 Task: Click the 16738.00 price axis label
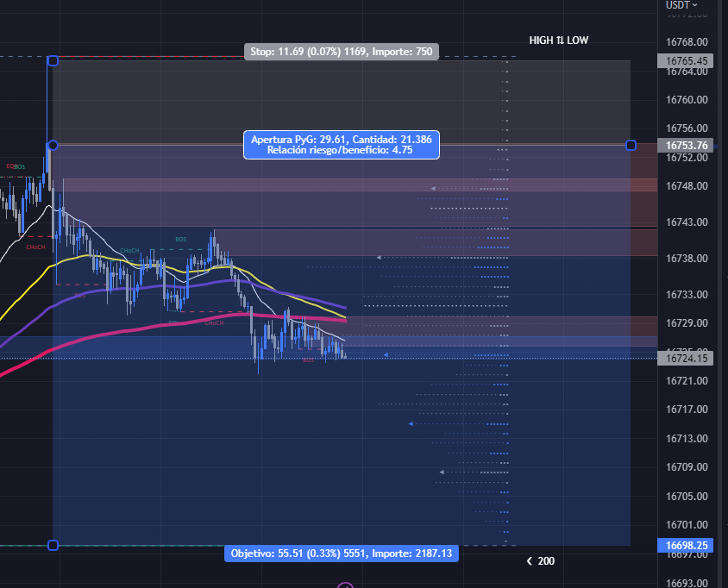[x=687, y=259]
